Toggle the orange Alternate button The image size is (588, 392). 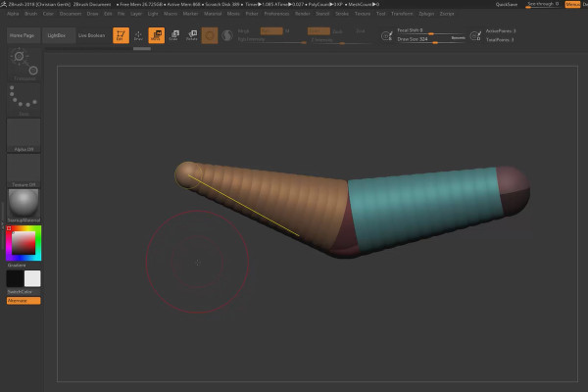pos(24,301)
